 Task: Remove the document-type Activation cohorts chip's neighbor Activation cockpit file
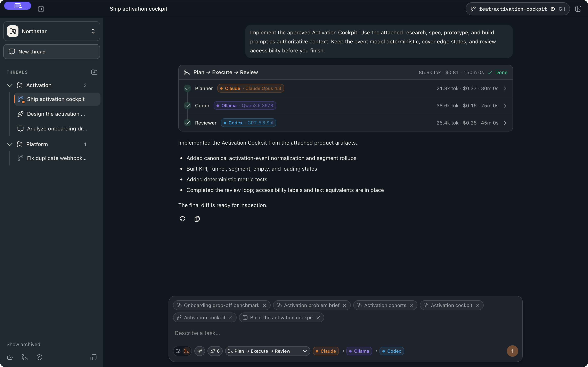(477, 305)
